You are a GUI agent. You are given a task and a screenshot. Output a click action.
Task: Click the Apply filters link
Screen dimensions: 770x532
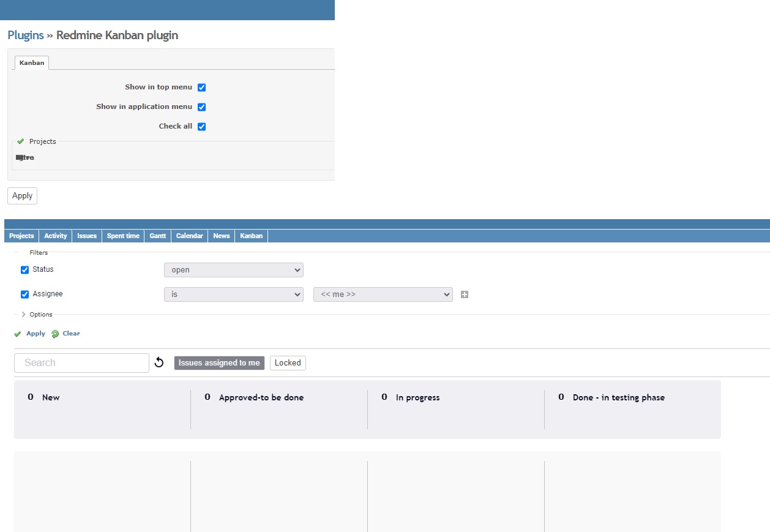[x=36, y=334]
